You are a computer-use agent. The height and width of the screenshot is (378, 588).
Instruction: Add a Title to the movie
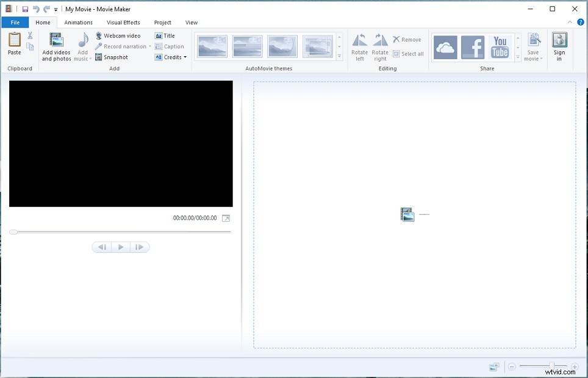coord(167,35)
